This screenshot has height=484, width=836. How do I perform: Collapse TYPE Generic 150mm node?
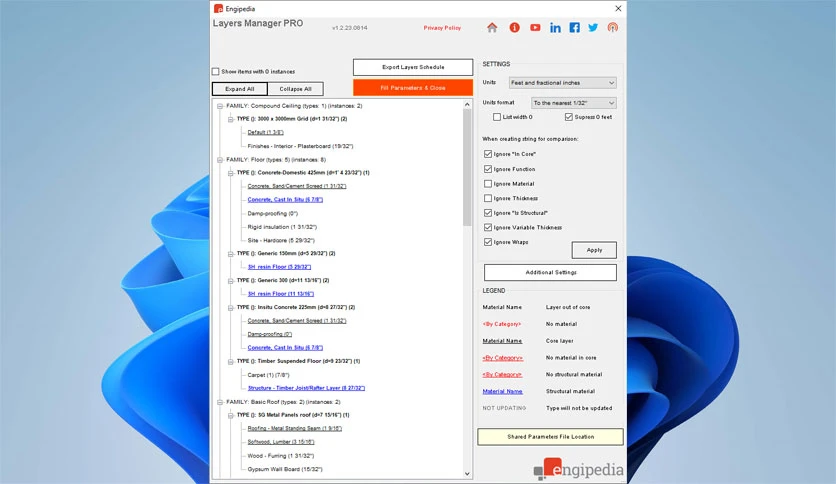[x=230, y=254]
